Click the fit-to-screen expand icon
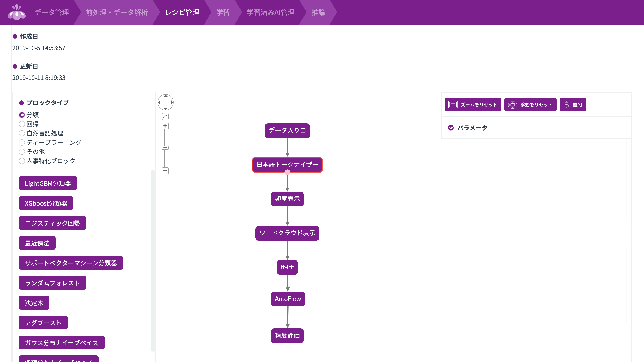The image size is (644, 362). pyautogui.click(x=165, y=116)
